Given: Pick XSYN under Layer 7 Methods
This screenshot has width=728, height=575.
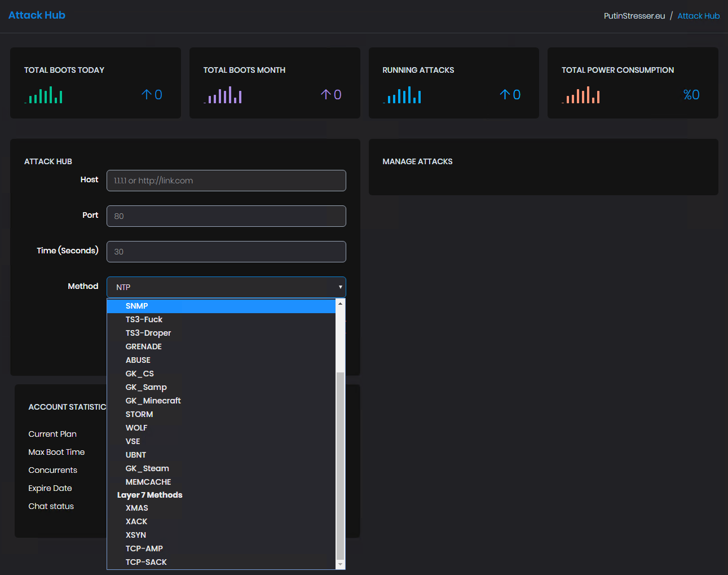Looking at the screenshot, I should [221, 535].
